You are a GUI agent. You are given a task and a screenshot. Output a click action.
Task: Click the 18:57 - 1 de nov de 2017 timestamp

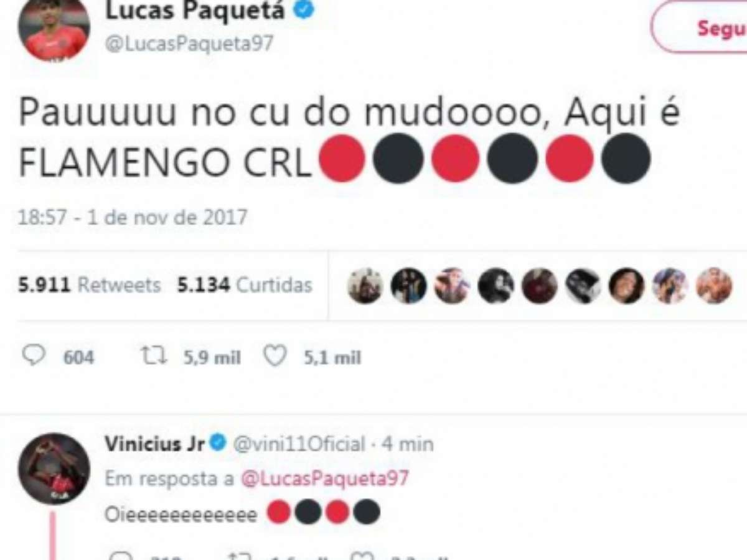pos(133,217)
